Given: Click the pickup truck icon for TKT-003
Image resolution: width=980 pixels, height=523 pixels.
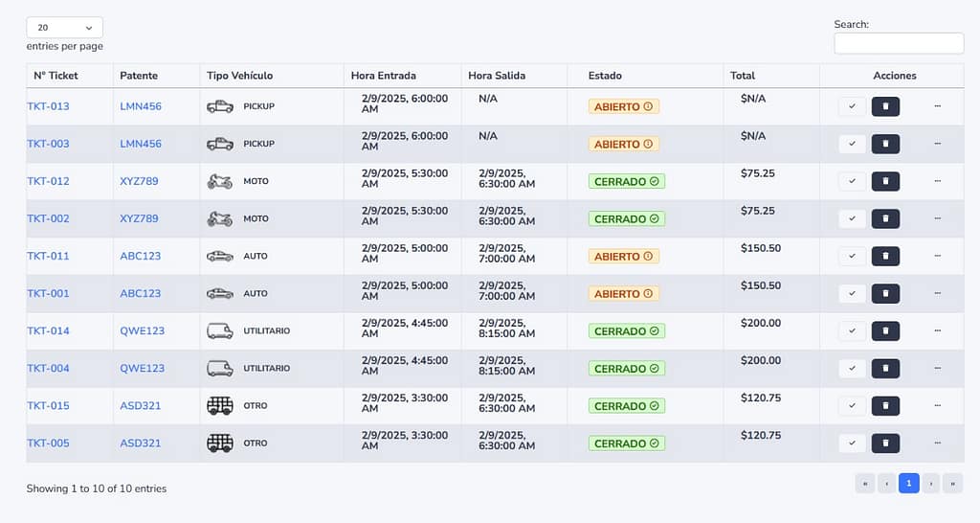Looking at the screenshot, I should pos(220,144).
